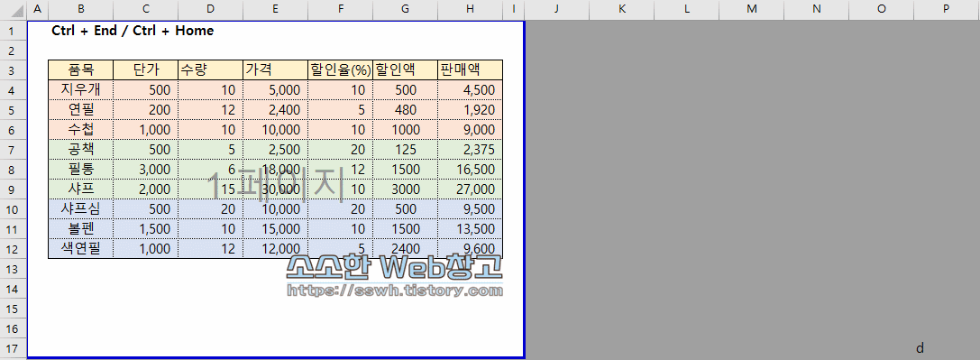
Task: Select column B header
Action: pos(80,9)
